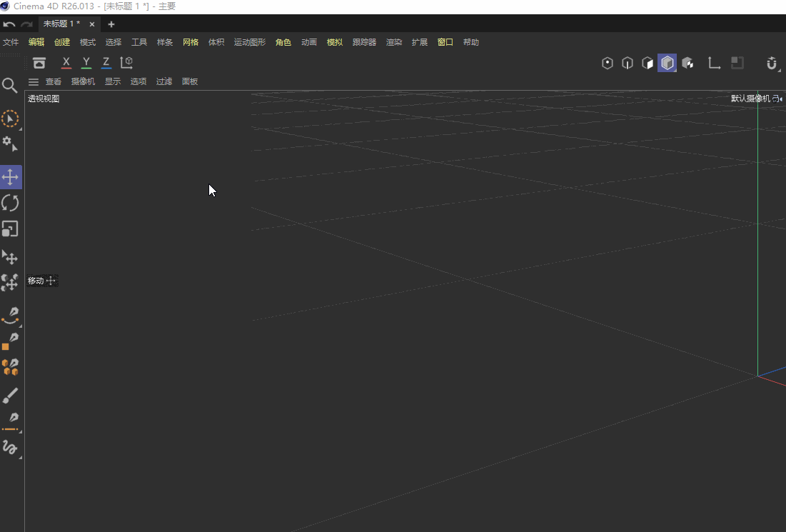
Task: Click the camera icon beside 默认摄像机
Action: pyautogui.click(x=777, y=99)
